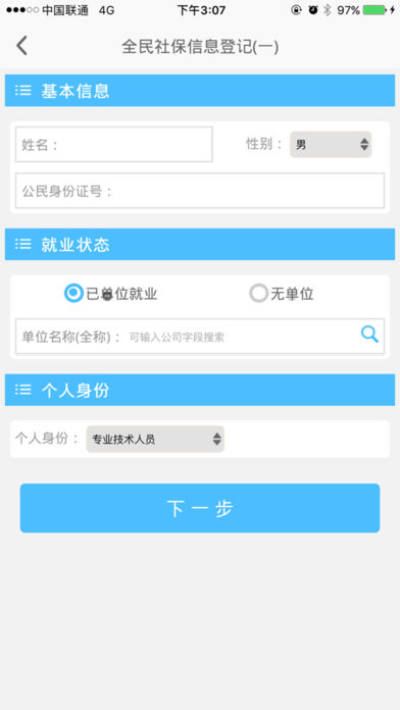Image resolution: width=400 pixels, height=710 pixels.
Task: Click the 单位名称 company name field
Action: (x=200, y=336)
